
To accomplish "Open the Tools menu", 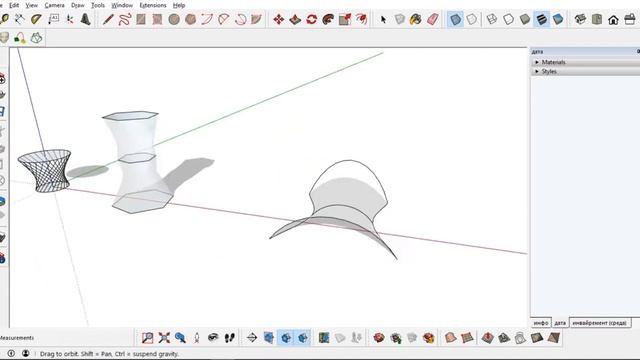I will [98, 5].
